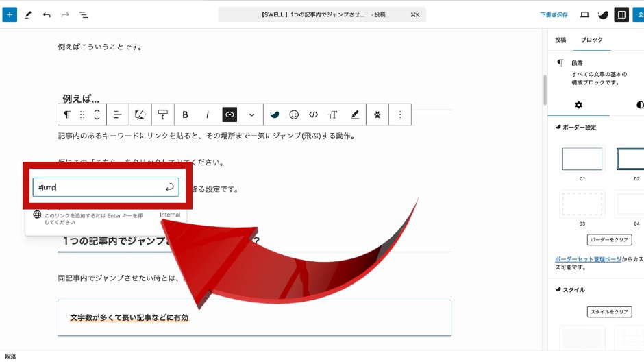644x362 pixels.
Task: Open the text alignment option
Action: (117, 114)
